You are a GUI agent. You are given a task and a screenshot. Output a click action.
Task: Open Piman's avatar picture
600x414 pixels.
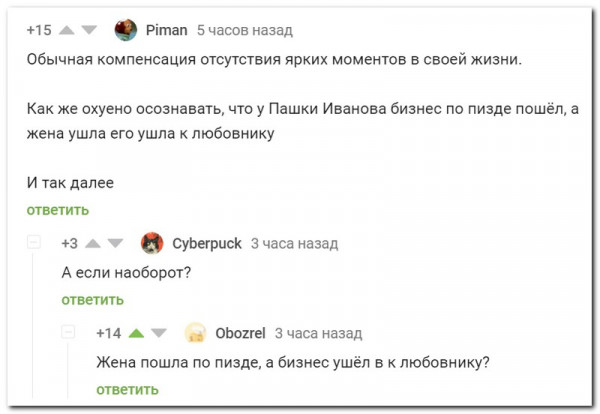coord(125,30)
